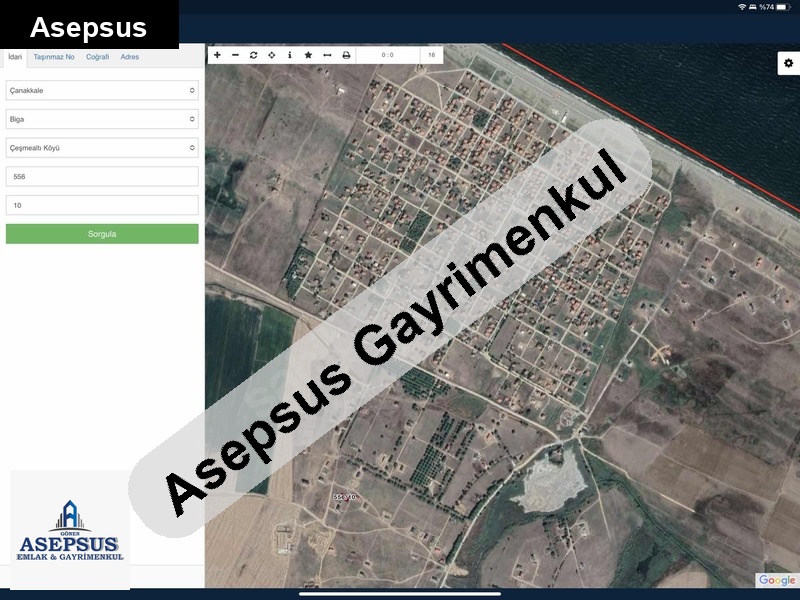
Task: Open the Adres tab
Action: (x=130, y=57)
